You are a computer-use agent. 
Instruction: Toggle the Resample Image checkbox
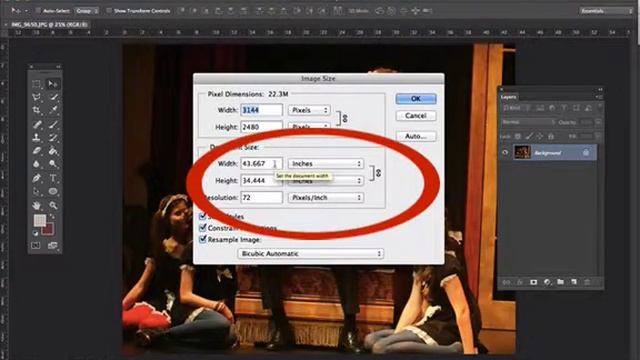(202, 239)
